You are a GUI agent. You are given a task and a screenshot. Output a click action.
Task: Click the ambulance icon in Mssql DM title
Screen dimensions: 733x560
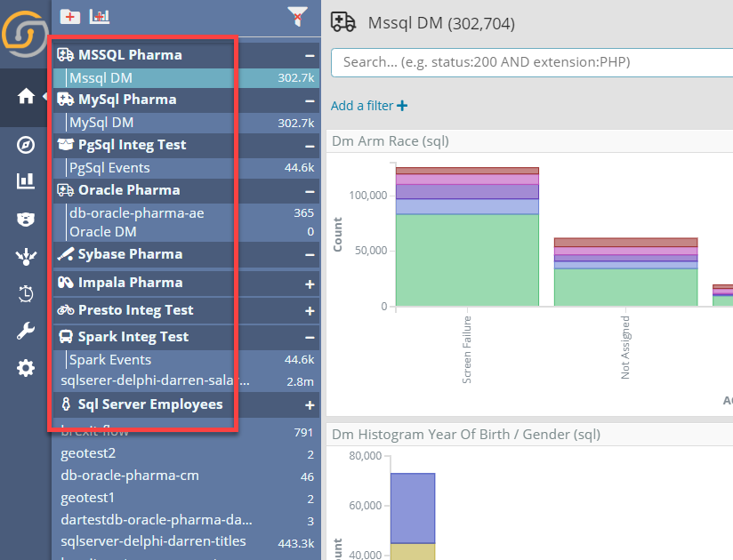(343, 22)
